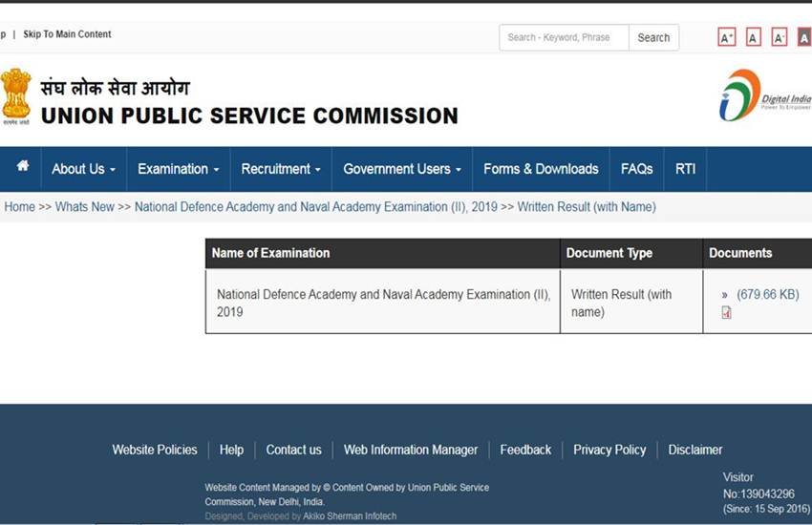Select RTI in the navigation bar
Viewport: 812px width, 525px height.
(685, 169)
